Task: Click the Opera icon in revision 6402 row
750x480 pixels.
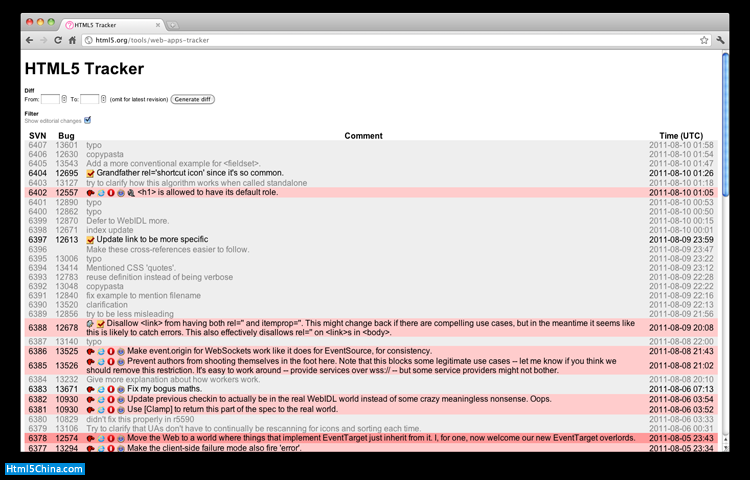Action: pyautogui.click(x=111, y=192)
